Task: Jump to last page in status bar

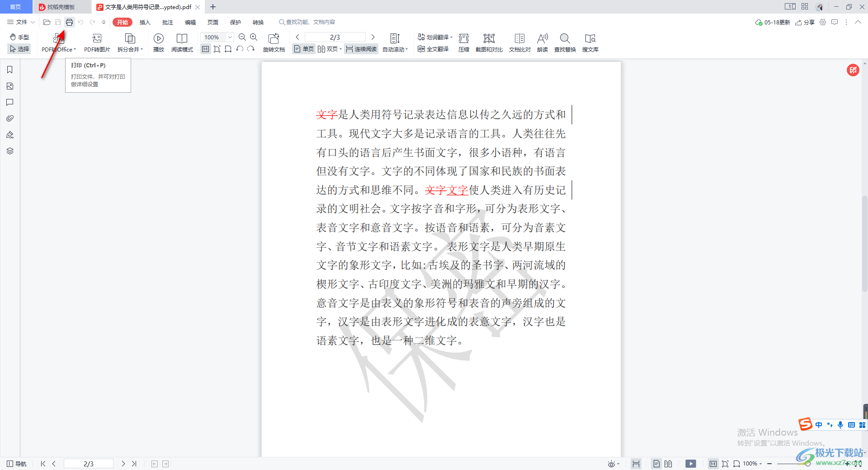Action: (x=134, y=464)
